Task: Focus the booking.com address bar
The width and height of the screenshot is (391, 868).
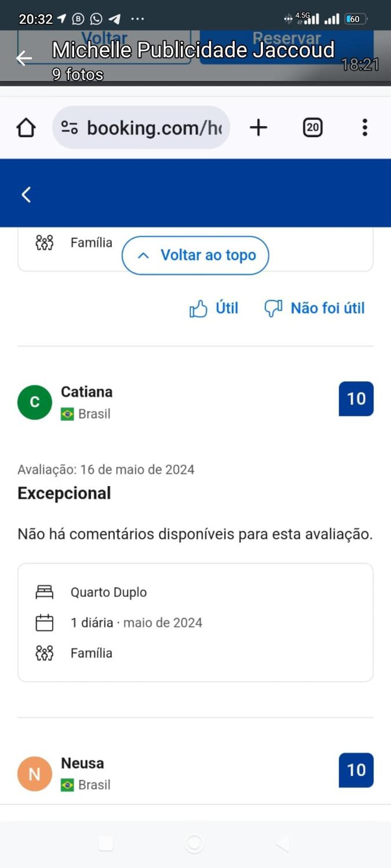Action: pos(154,128)
